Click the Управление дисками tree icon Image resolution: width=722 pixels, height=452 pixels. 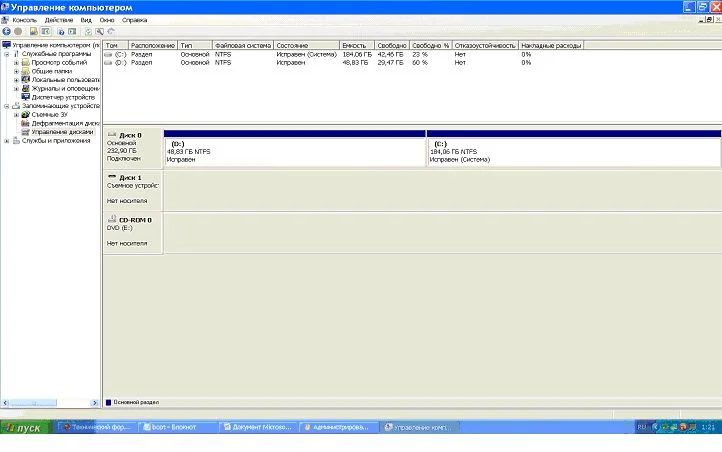tap(26, 132)
